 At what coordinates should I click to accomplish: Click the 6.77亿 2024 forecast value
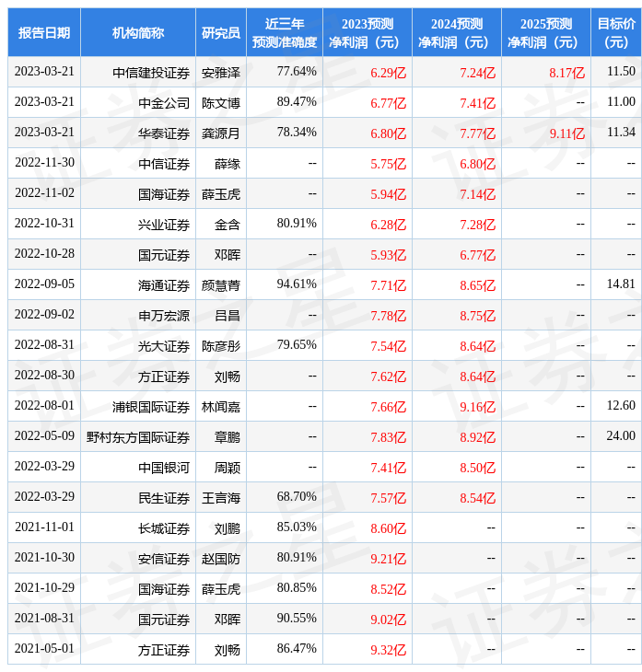pos(477,255)
